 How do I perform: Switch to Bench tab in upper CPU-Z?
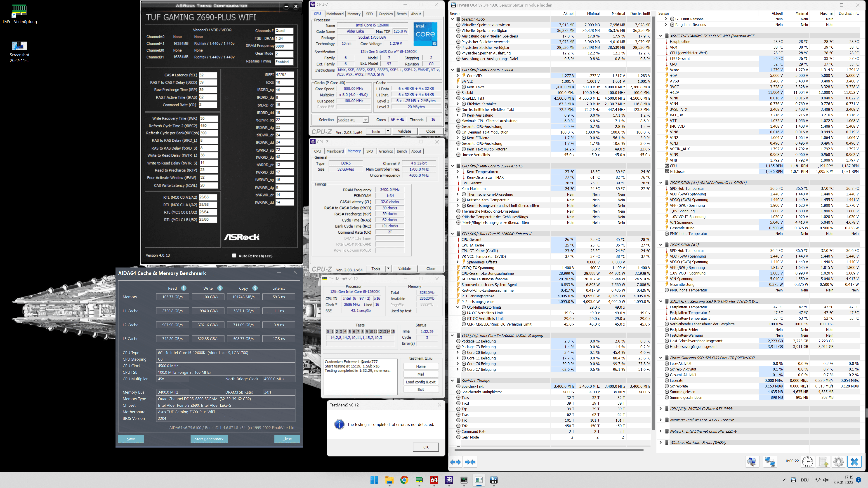[x=401, y=14]
